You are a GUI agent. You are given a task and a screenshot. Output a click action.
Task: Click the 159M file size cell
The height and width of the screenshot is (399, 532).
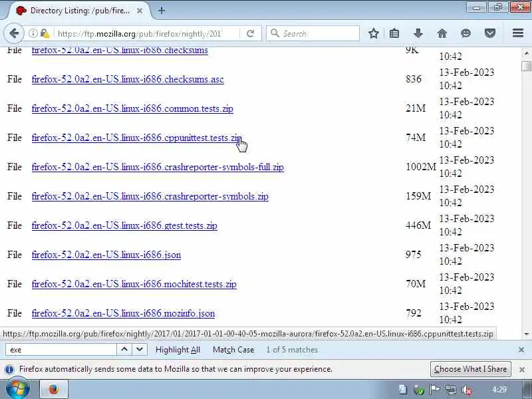pyautogui.click(x=418, y=196)
